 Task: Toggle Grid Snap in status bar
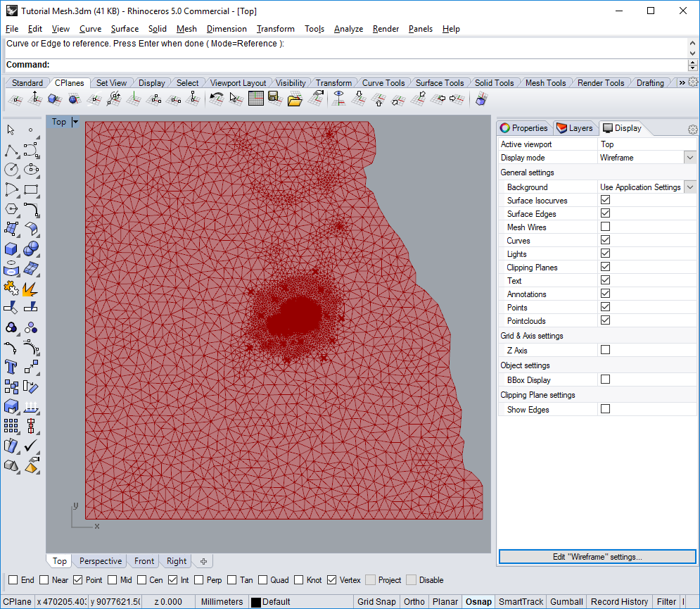pos(376,601)
